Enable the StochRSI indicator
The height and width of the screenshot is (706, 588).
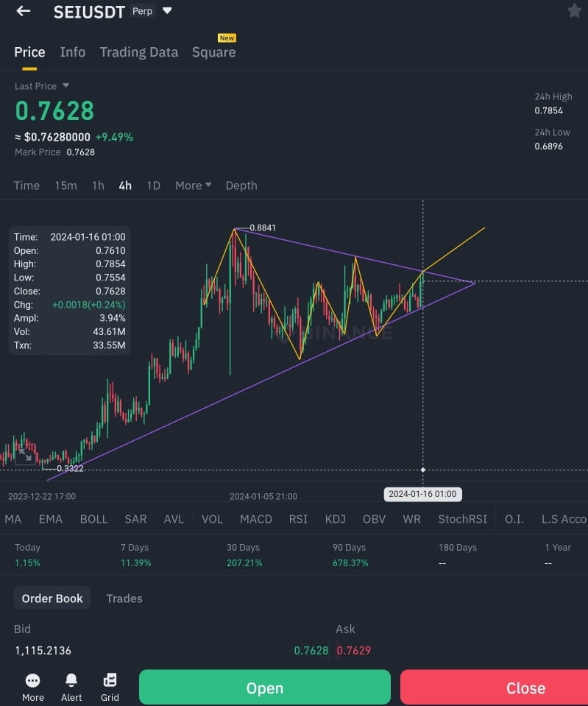462,519
